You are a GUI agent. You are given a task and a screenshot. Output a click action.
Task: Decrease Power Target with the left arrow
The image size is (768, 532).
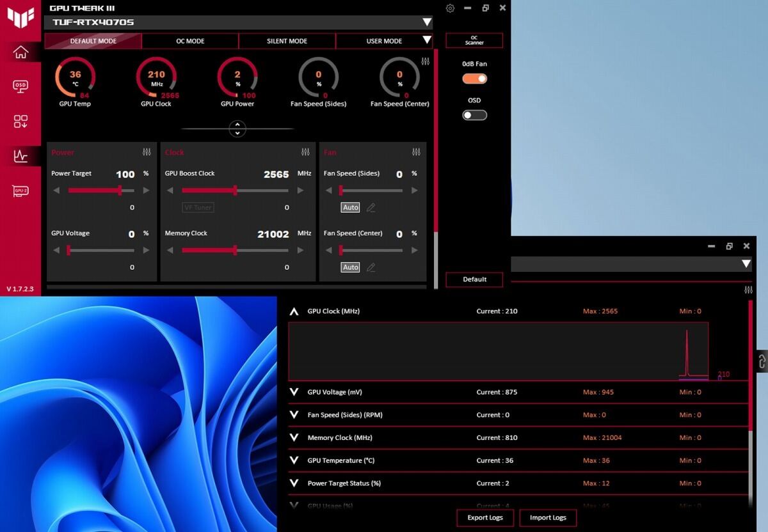tap(56, 191)
